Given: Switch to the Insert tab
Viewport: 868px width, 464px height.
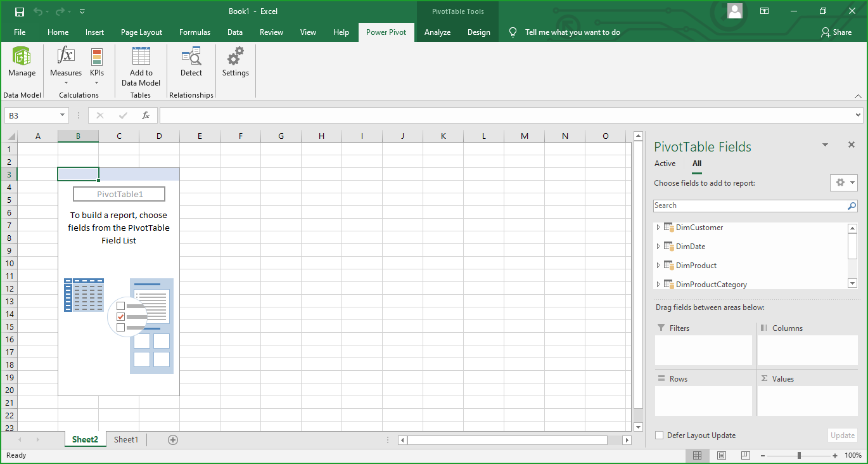Looking at the screenshot, I should coord(95,32).
